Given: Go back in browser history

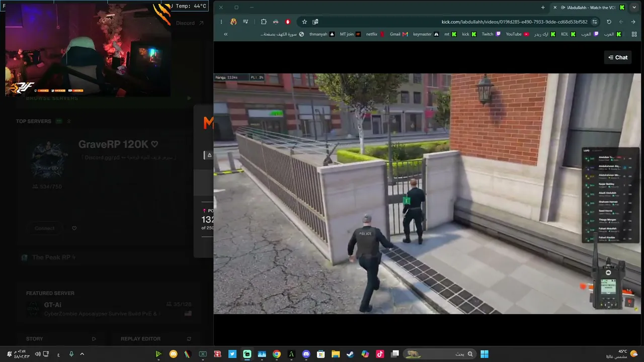Looking at the screenshot, I should pyautogui.click(x=633, y=22).
